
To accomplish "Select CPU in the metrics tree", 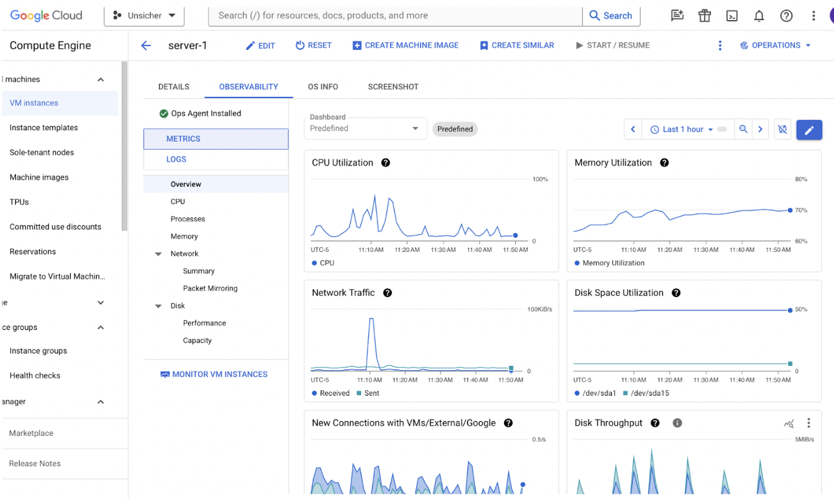I will pyautogui.click(x=178, y=201).
